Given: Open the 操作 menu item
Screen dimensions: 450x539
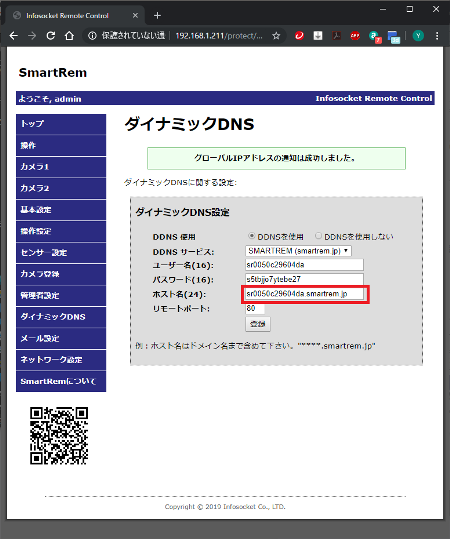Looking at the screenshot, I should [61, 145].
